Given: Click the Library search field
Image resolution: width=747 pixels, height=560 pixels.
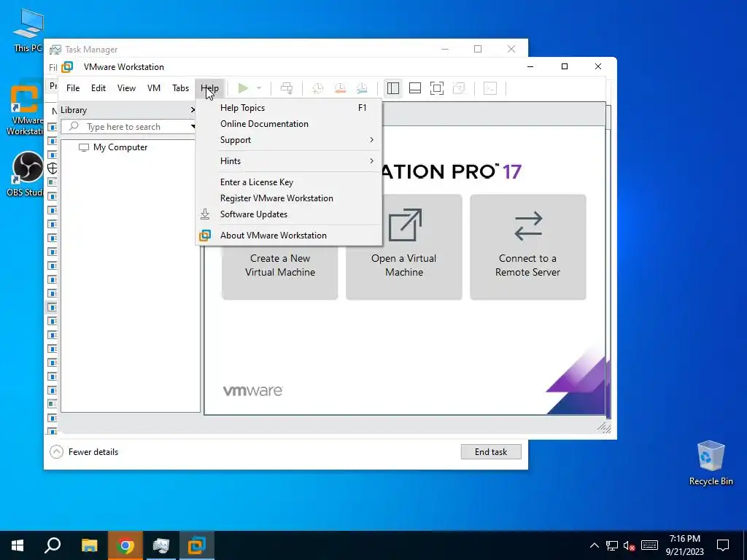Looking at the screenshot, I should point(127,127).
